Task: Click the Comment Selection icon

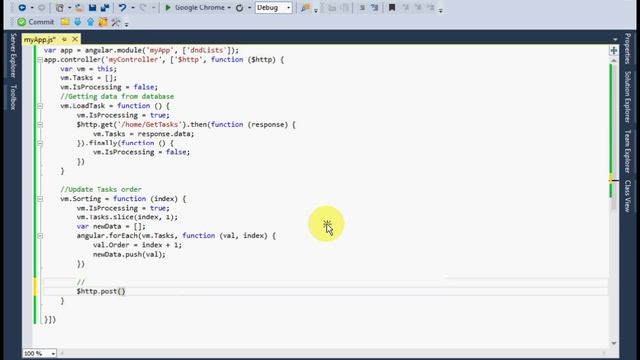Action: (362, 7)
